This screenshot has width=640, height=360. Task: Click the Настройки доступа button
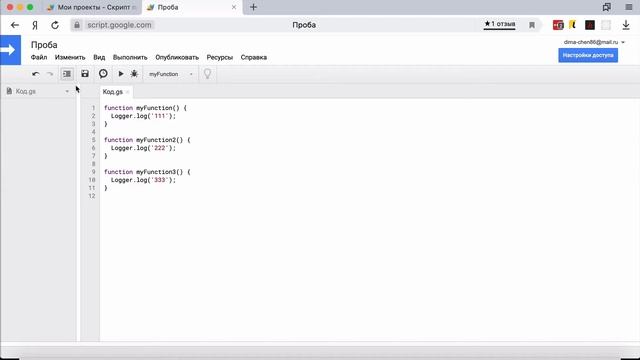pos(588,56)
